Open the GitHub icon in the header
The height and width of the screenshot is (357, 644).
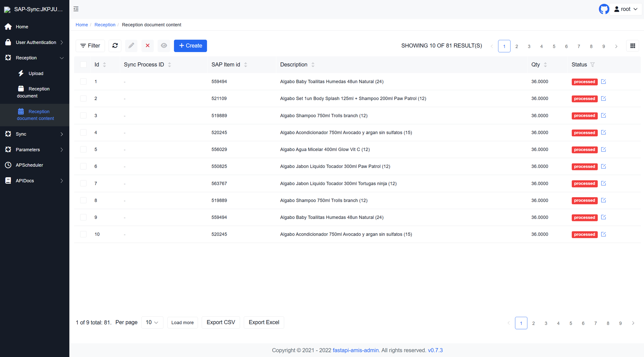point(604,9)
